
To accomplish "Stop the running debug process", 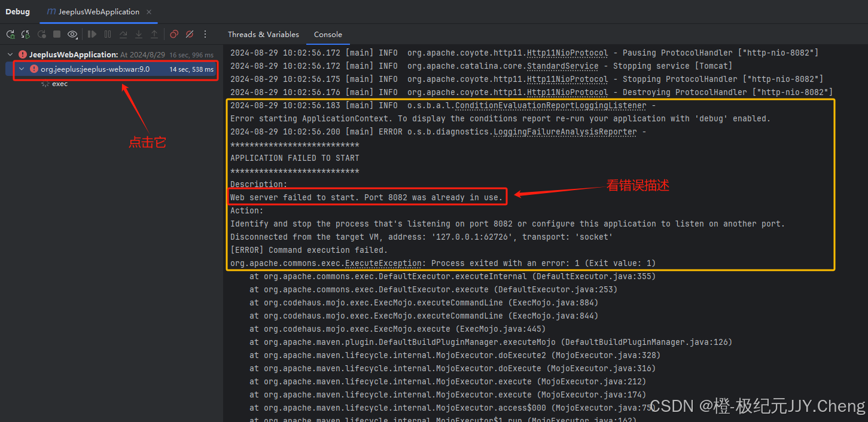I will point(57,35).
